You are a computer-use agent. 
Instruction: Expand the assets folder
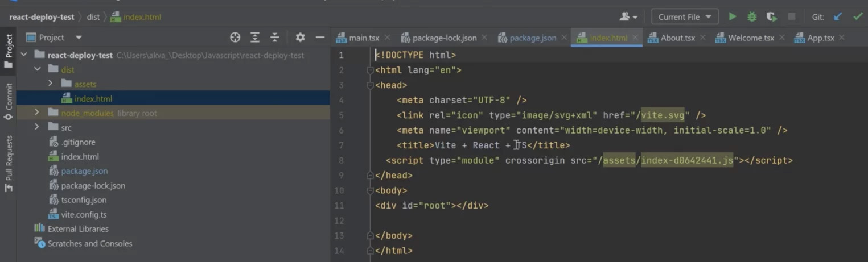tap(51, 84)
